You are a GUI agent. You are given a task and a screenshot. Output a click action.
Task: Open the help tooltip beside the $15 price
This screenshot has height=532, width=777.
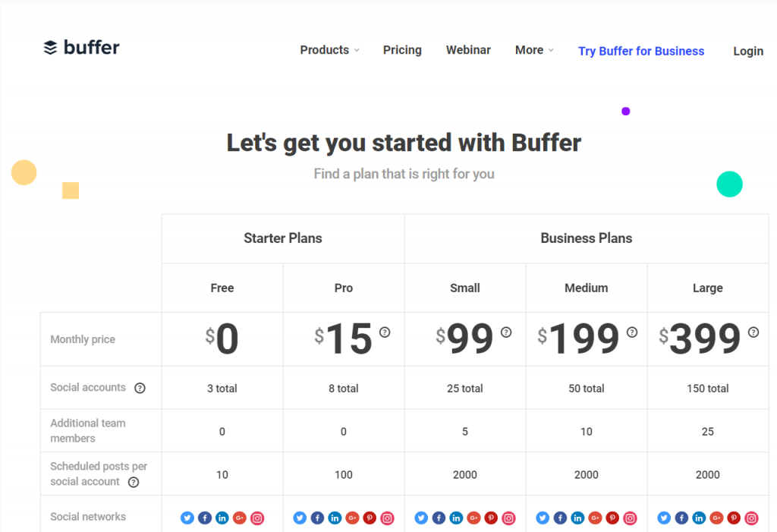(x=383, y=331)
